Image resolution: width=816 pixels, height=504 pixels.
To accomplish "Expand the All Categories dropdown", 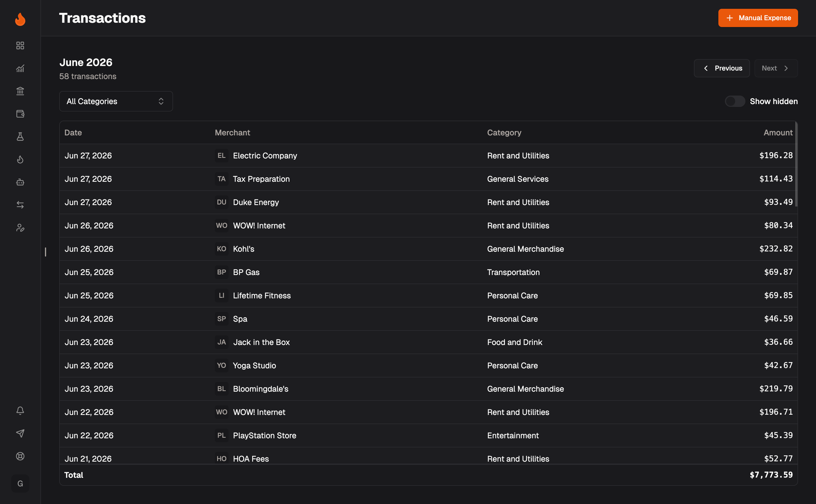I will click(116, 101).
